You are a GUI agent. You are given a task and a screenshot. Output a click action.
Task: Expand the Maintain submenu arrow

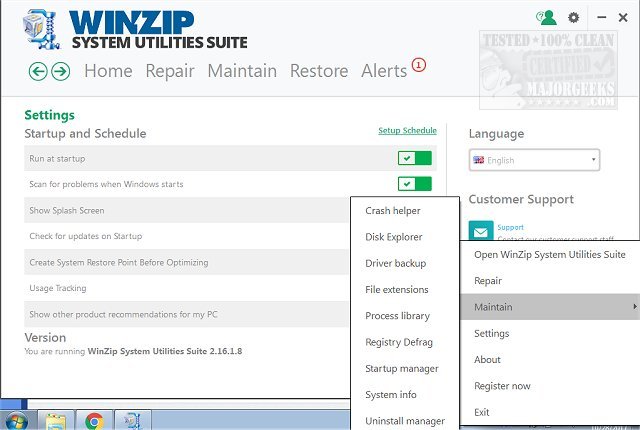pyautogui.click(x=635, y=306)
